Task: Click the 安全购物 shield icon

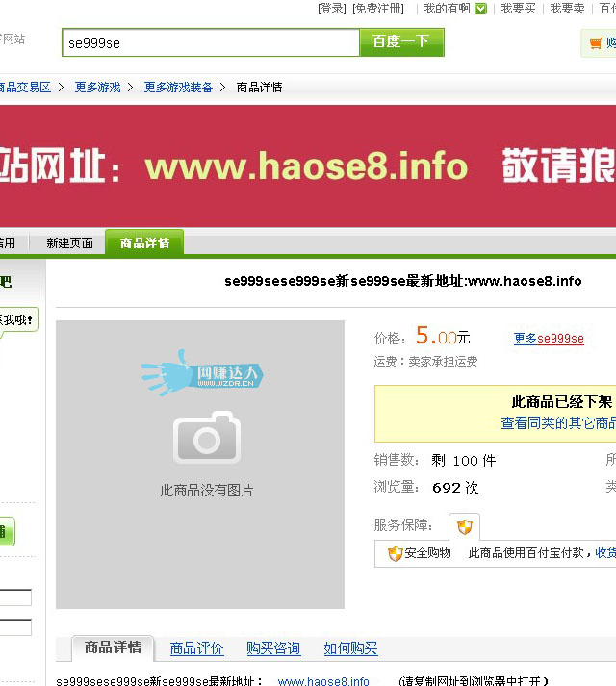Action: (x=395, y=554)
